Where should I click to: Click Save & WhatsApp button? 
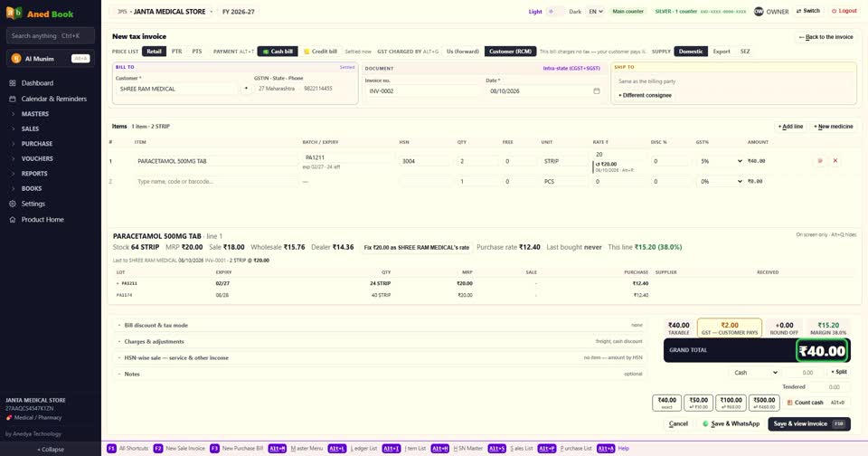click(731, 423)
